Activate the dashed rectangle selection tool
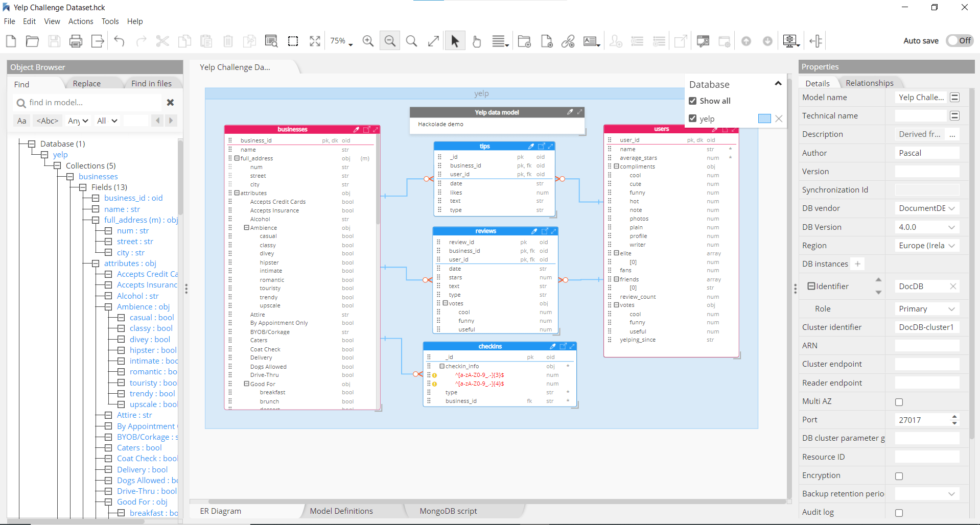The image size is (980, 525). (293, 41)
